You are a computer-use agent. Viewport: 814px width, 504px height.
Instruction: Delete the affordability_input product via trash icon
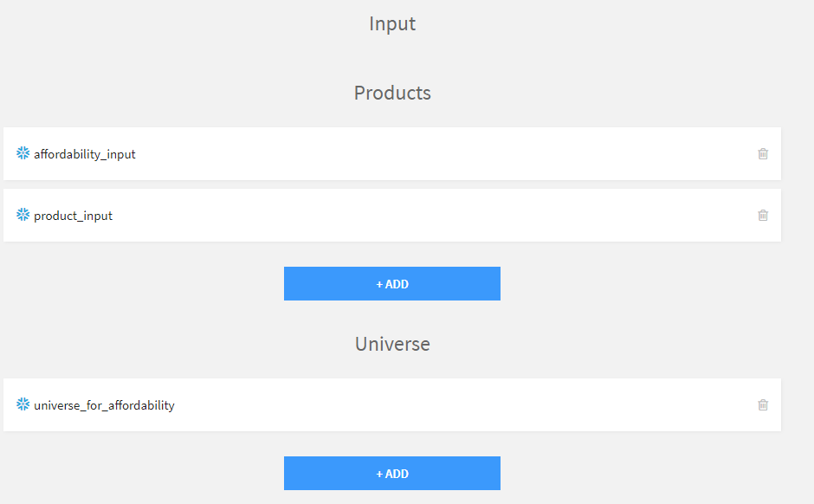coord(763,154)
